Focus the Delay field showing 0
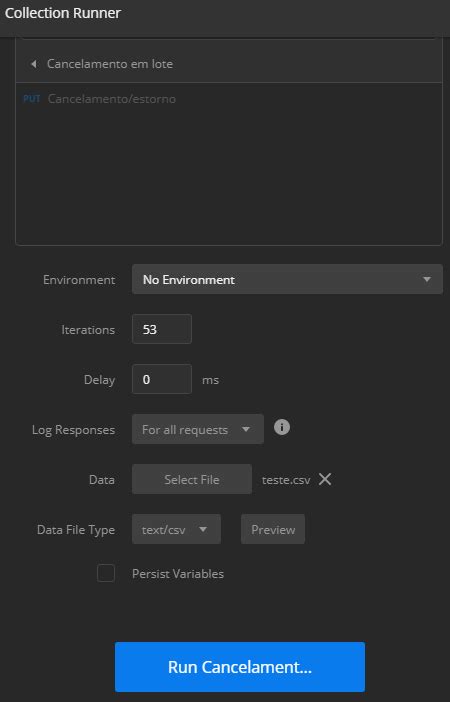The image size is (450, 702). [x=162, y=379]
